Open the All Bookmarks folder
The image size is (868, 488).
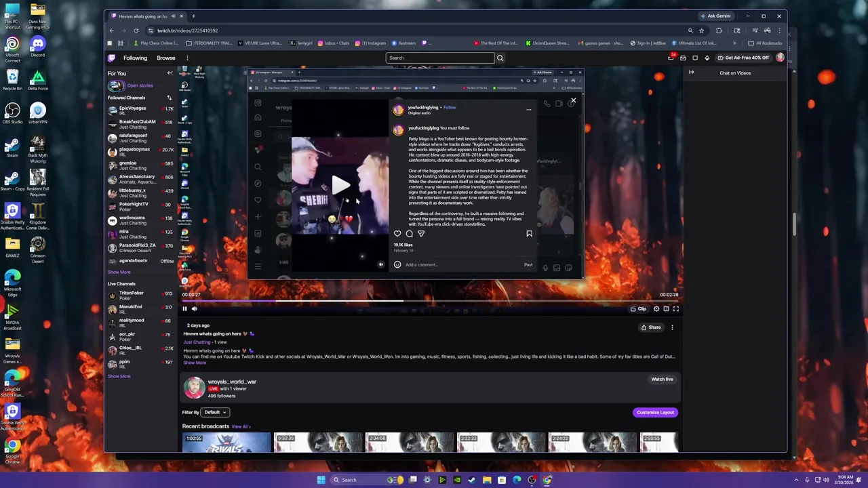click(x=766, y=43)
